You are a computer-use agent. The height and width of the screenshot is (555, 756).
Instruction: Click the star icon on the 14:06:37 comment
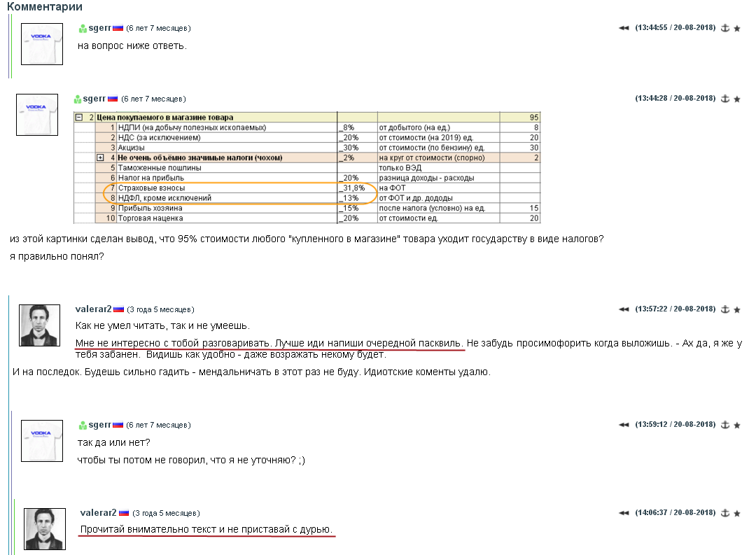(737, 513)
